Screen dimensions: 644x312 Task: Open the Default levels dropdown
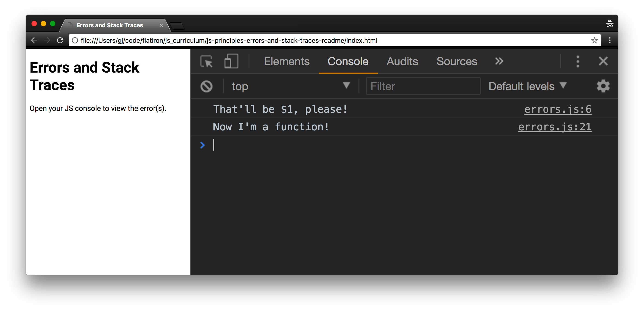coord(526,86)
